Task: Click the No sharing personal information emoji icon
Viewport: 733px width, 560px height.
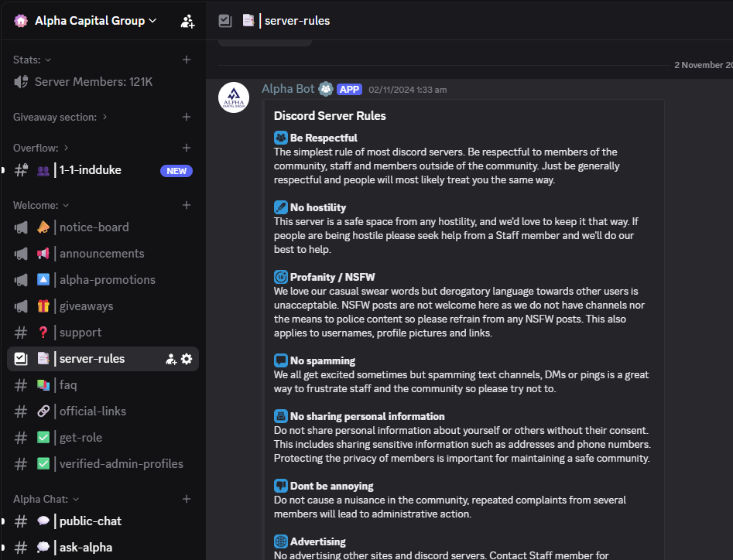Action: coord(280,416)
